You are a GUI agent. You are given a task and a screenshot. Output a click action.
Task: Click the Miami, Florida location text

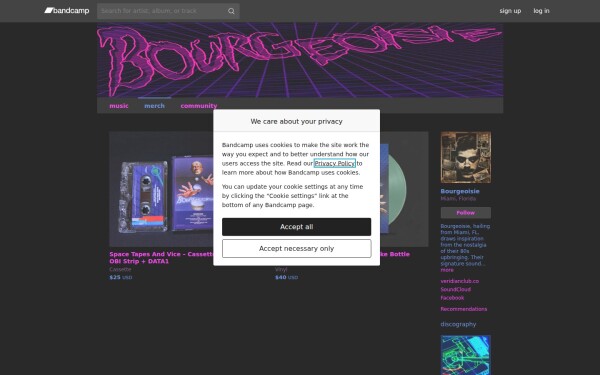[x=458, y=199]
